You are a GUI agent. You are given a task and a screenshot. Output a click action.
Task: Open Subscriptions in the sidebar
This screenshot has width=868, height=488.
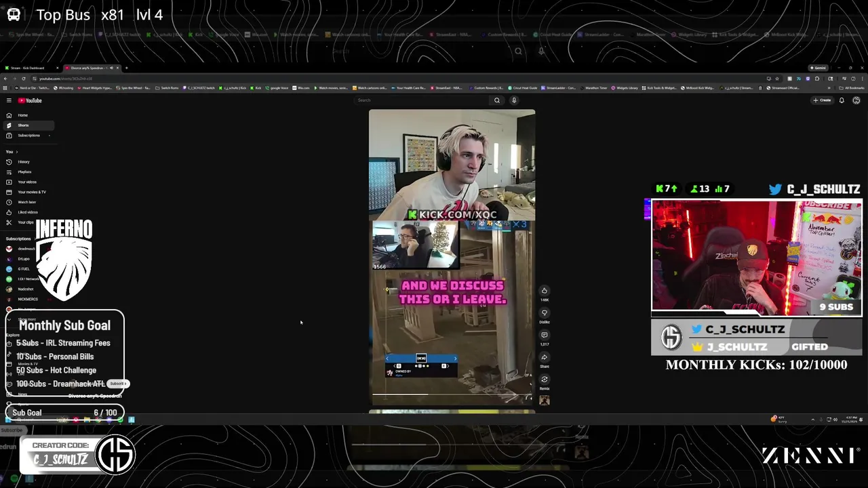(x=28, y=136)
